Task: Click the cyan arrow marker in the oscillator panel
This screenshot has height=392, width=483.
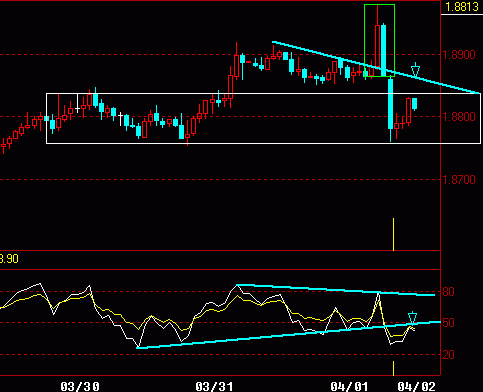Action: (x=413, y=318)
